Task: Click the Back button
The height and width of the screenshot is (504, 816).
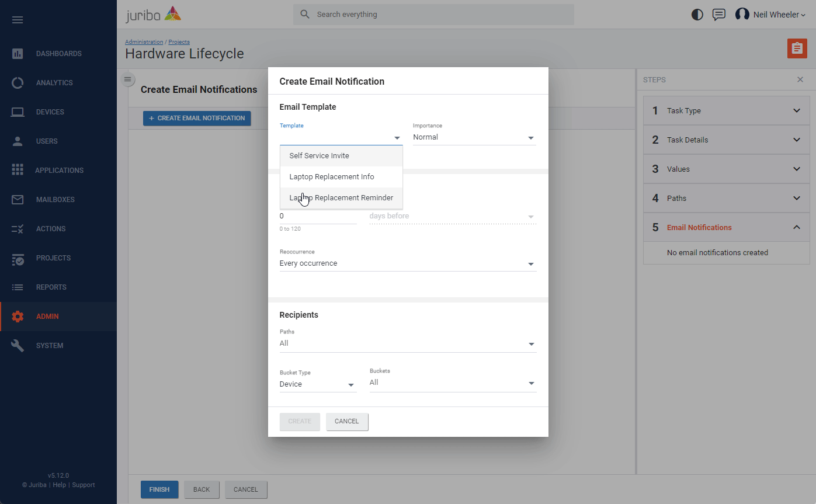Action: click(x=202, y=490)
